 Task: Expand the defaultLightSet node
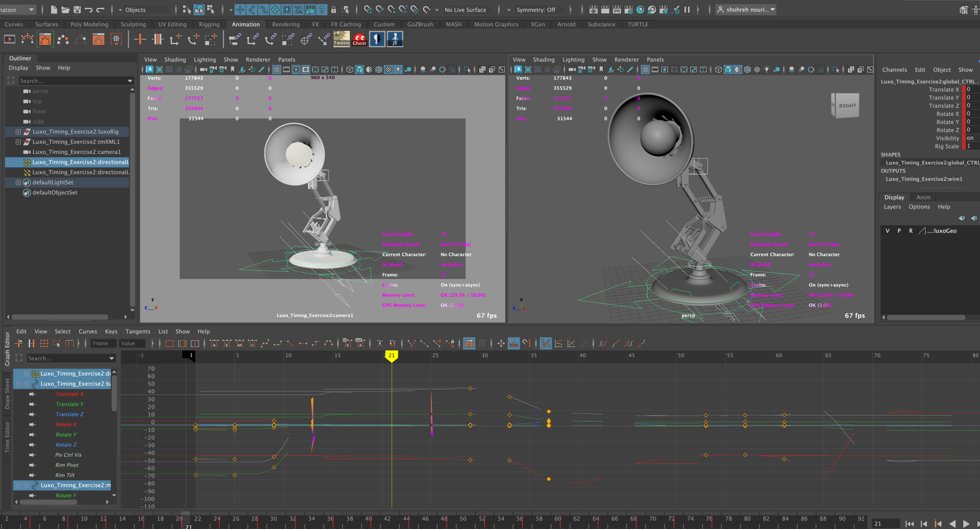pyautogui.click(x=18, y=182)
